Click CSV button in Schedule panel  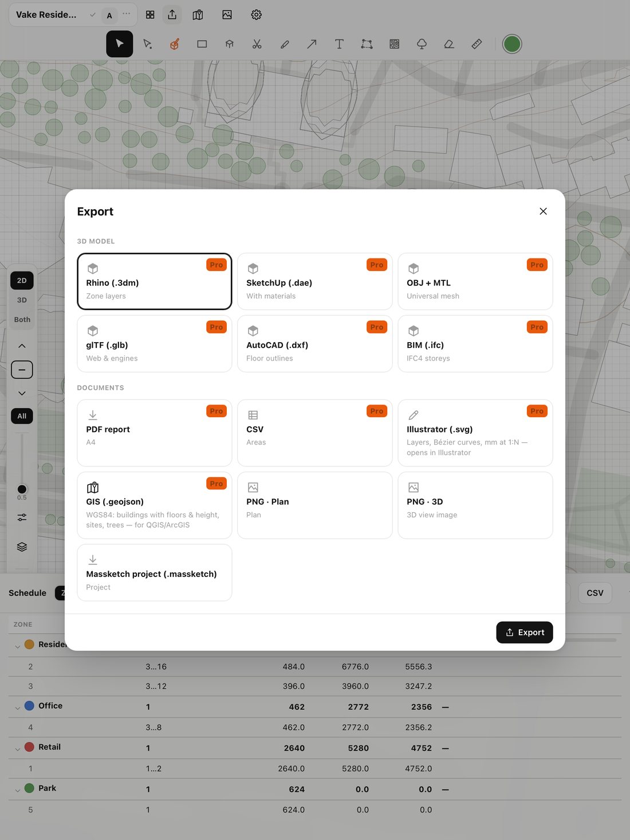tap(595, 593)
